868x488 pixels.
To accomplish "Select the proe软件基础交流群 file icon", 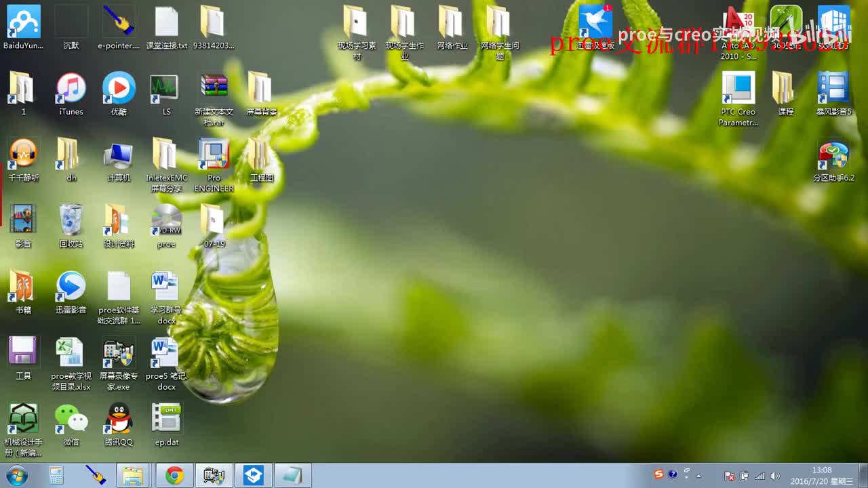I will (x=119, y=298).
